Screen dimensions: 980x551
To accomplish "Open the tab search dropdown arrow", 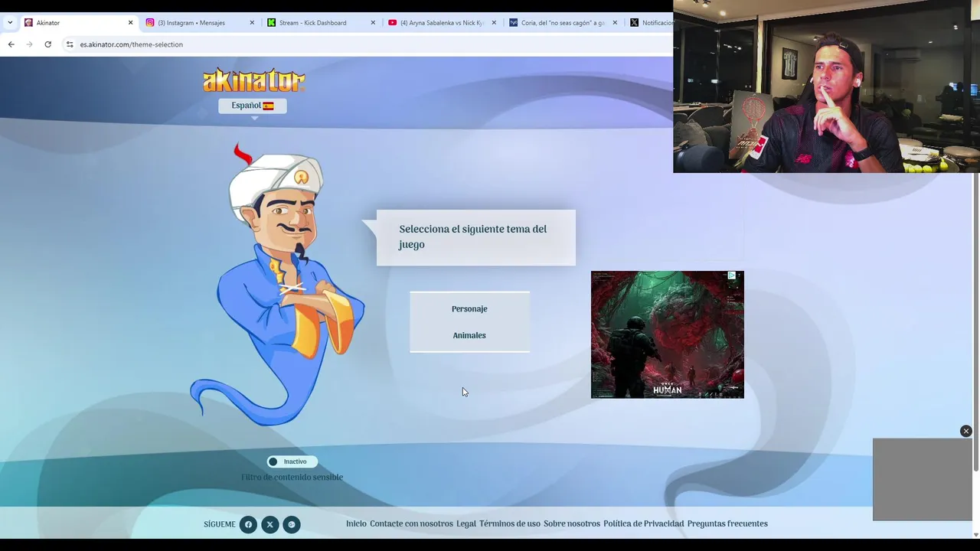I will click(10, 23).
